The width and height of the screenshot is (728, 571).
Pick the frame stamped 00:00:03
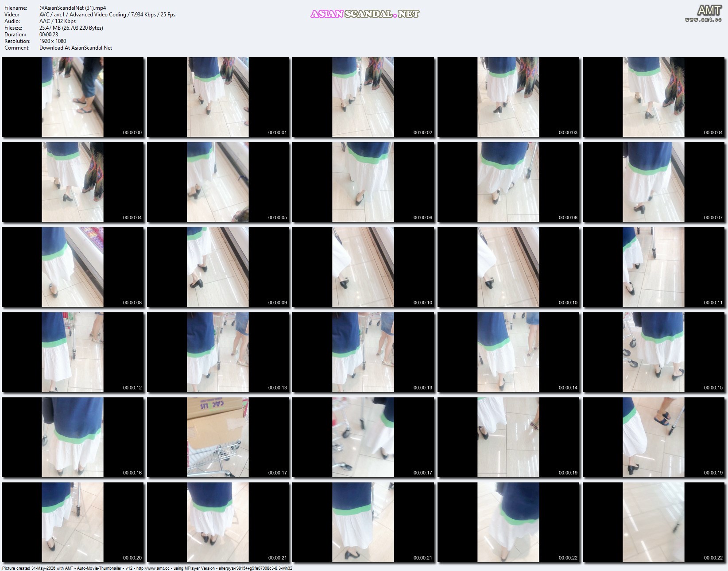tap(508, 97)
